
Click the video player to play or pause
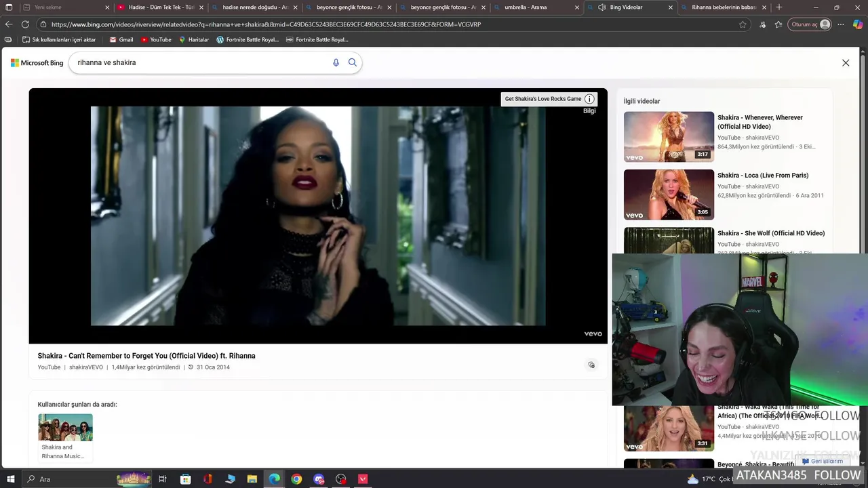click(318, 216)
